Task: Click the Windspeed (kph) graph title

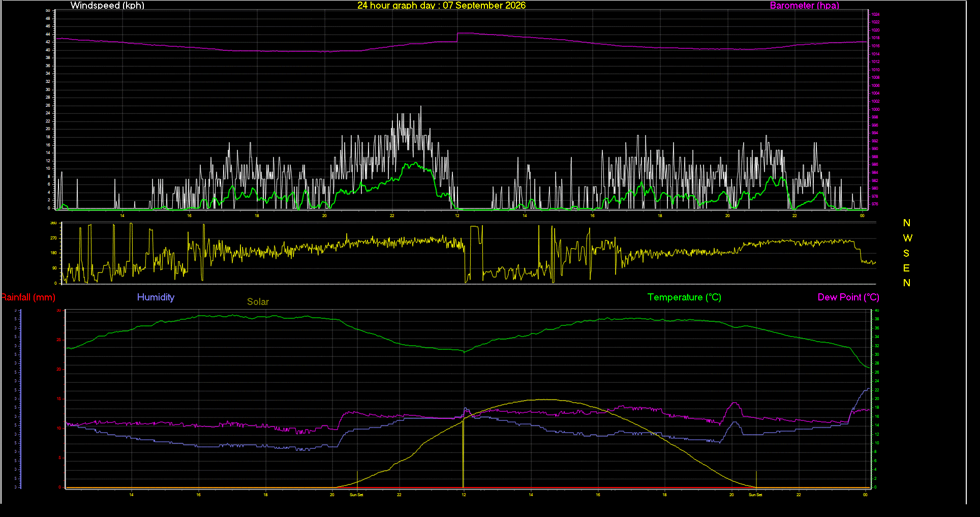Action: click(x=107, y=6)
